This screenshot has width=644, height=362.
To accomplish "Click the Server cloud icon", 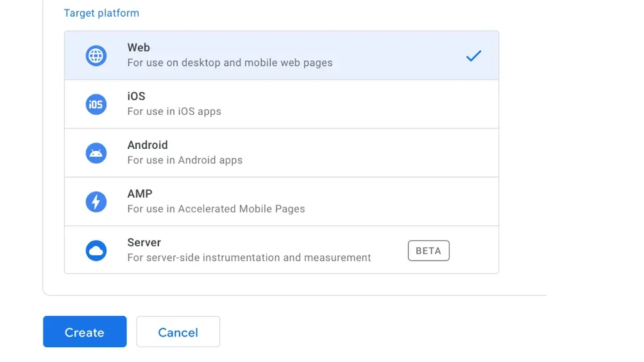I will tap(96, 251).
